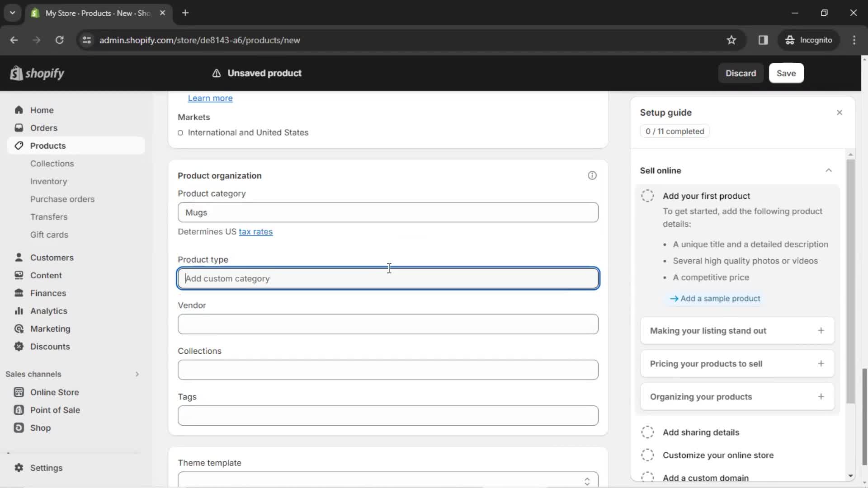
Task: Click the Marketing sidebar icon
Action: pyautogui.click(x=19, y=329)
